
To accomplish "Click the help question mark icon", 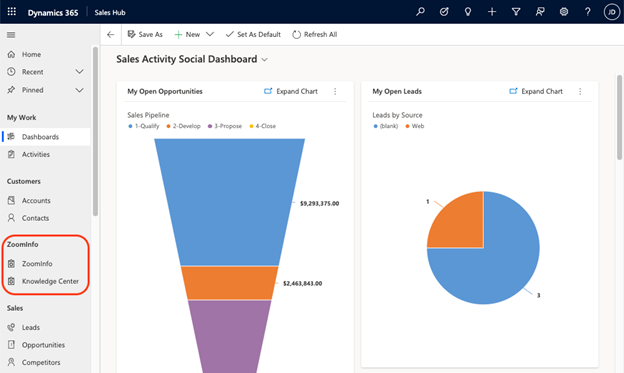I will (x=587, y=12).
